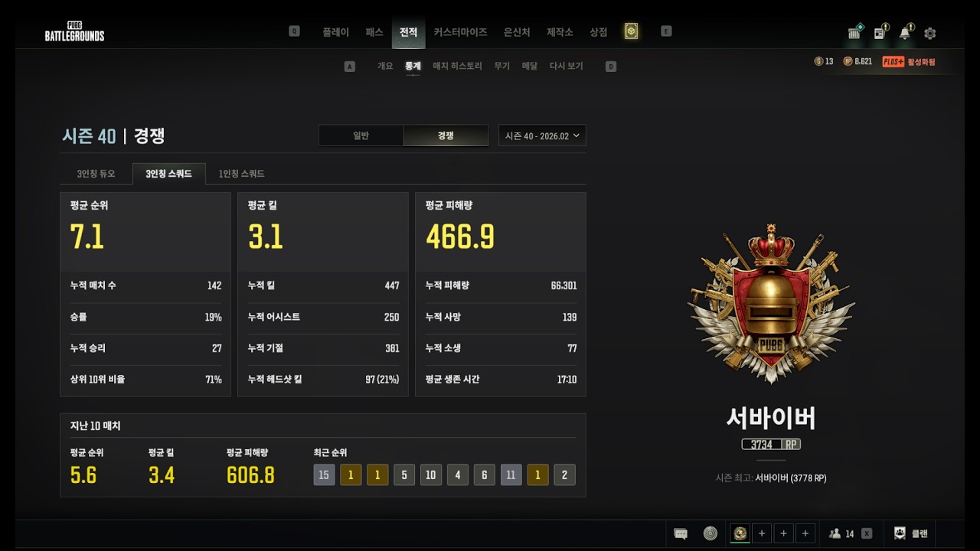Click recent rank tile 15

tap(324, 475)
